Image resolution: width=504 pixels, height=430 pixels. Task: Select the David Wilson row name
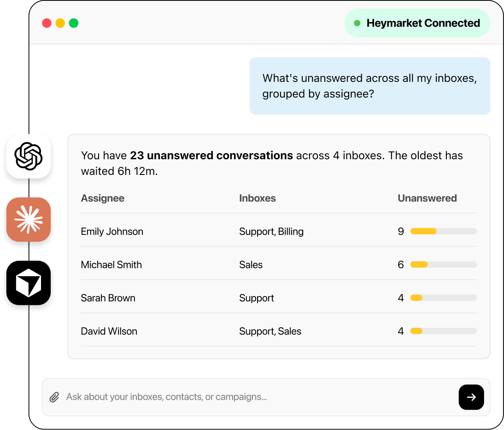point(109,331)
